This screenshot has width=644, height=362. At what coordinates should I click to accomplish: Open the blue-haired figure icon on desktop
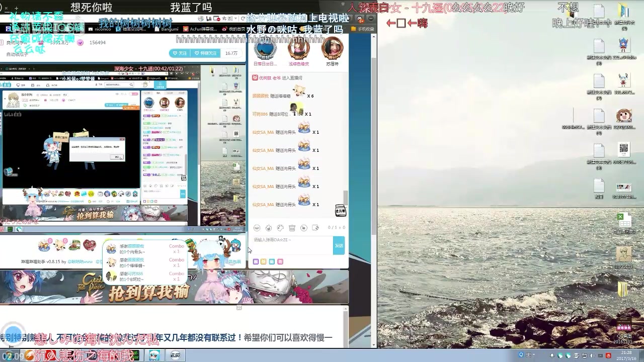[x=623, y=45]
